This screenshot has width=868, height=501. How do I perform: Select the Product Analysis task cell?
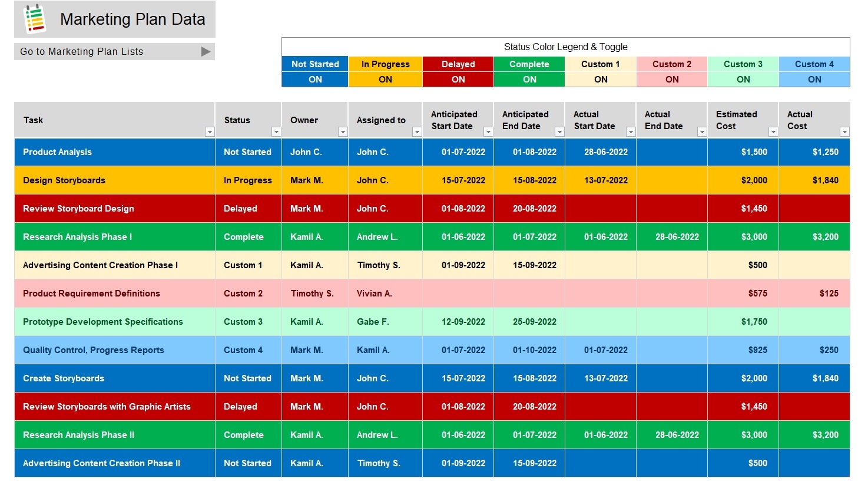point(57,151)
